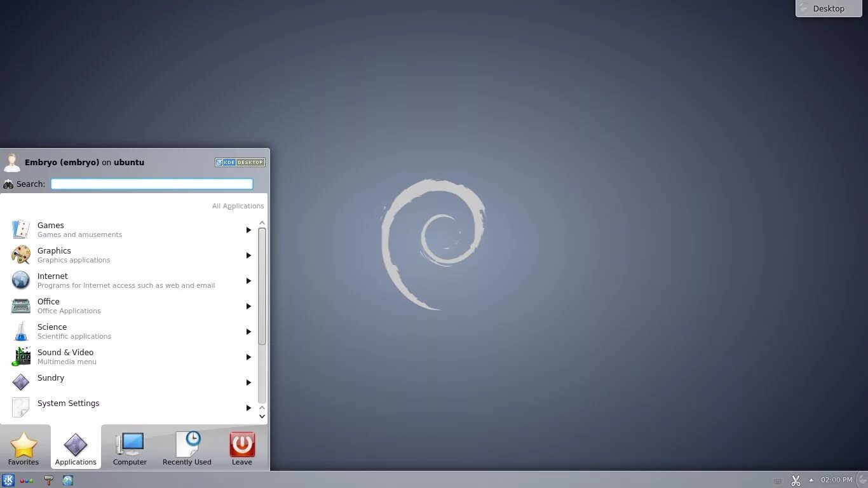Click 'Embryo (embryo) on ubuntu' user text
Screen dimensions: 868x488
click(x=85, y=162)
